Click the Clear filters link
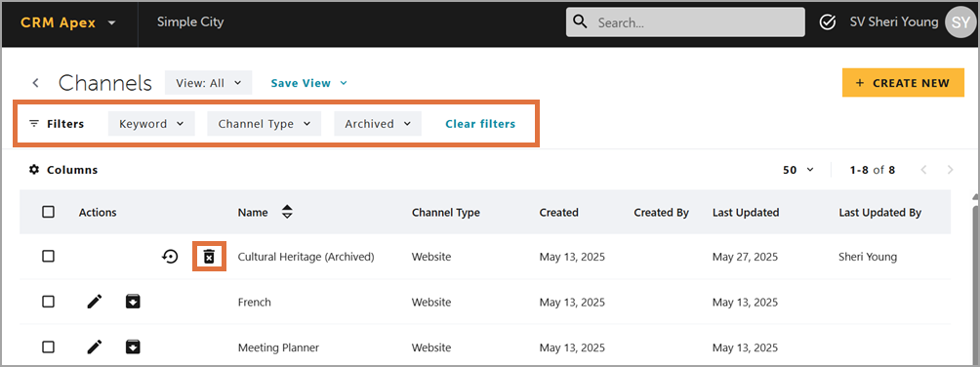 (480, 124)
